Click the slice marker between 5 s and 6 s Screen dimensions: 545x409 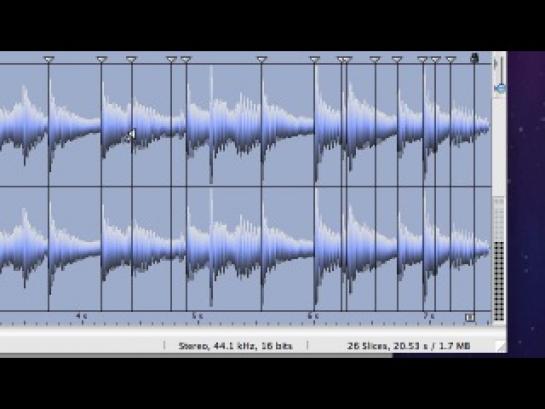(x=262, y=59)
